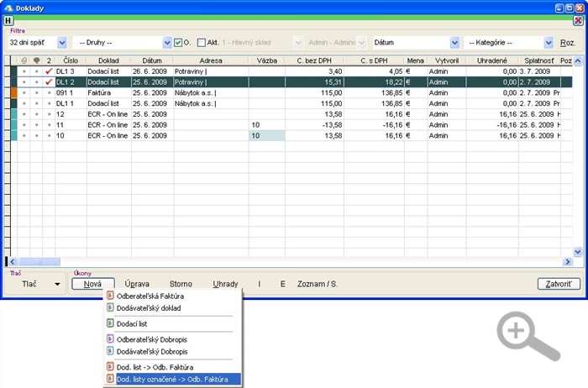Image resolution: width=588 pixels, height=388 pixels.
Task: Open the '32 dni späť' period dropdown
Action: point(61,42)
